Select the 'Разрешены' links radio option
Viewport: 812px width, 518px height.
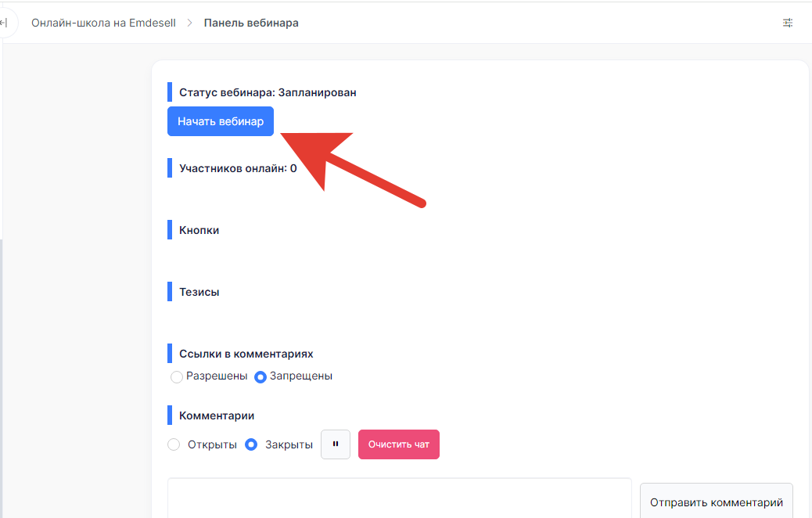177,376
